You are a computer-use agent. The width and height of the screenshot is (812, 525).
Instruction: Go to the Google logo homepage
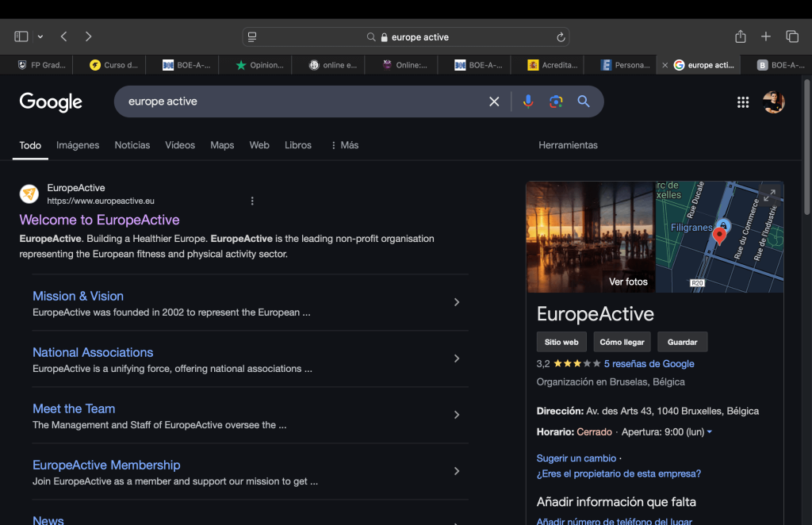pyautogui.click(x=51, y=102)
